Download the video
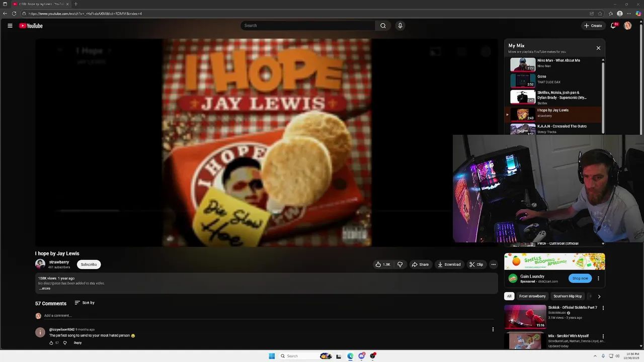 tap(449, 264)
